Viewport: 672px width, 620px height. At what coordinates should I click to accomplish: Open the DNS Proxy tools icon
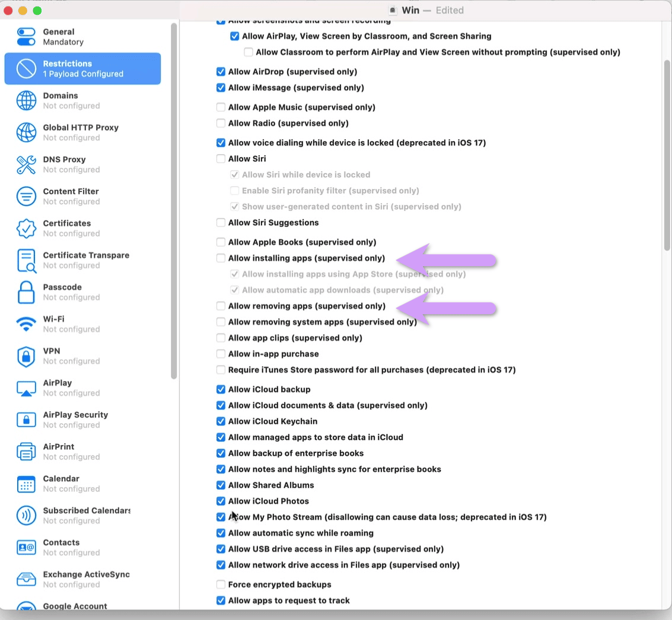coord(26,164)
